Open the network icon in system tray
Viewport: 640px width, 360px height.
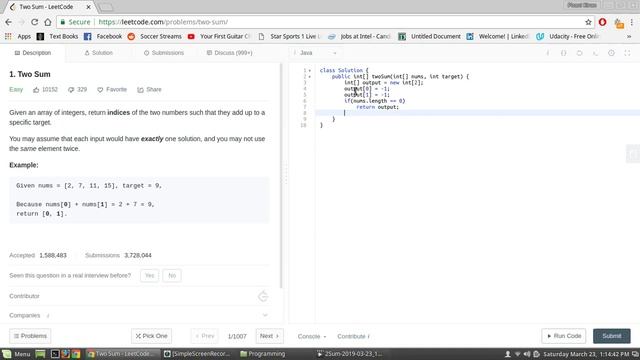click(x=518, y=354)
